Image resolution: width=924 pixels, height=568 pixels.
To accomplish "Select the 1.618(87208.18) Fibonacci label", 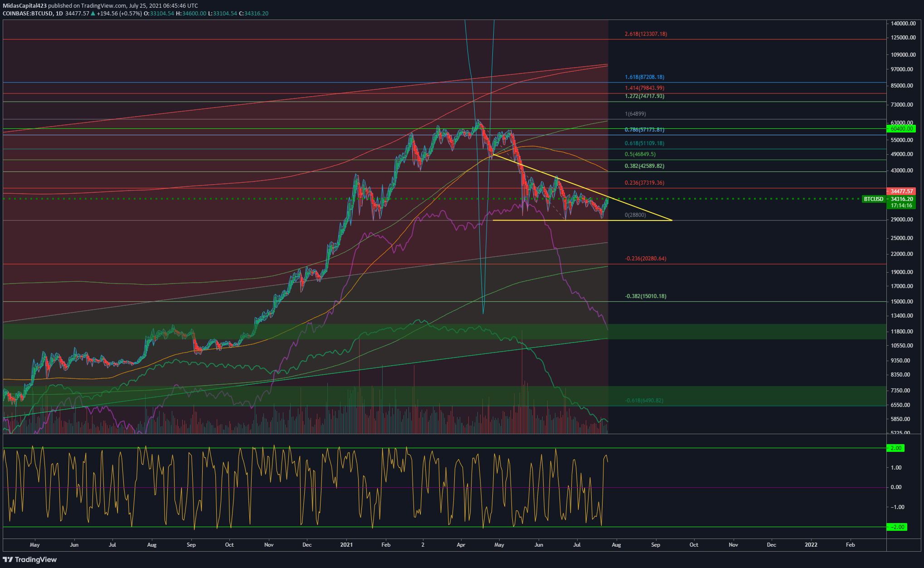I will 644,77.
